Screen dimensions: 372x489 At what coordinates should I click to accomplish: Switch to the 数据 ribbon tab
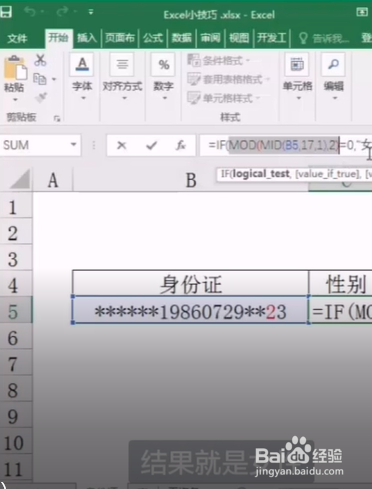coord(182,38)
